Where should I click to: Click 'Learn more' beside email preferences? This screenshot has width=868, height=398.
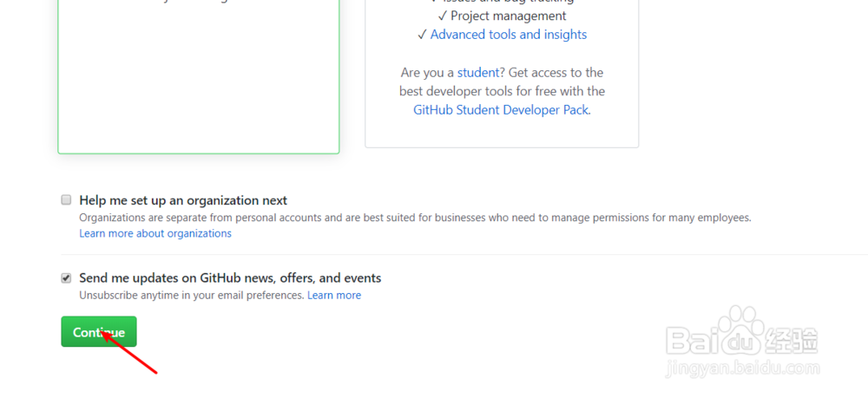coord(334,296)
